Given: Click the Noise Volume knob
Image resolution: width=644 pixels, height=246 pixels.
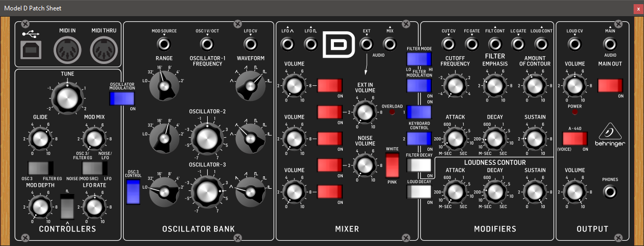Looking at the screenshot, I should (366, 165).
